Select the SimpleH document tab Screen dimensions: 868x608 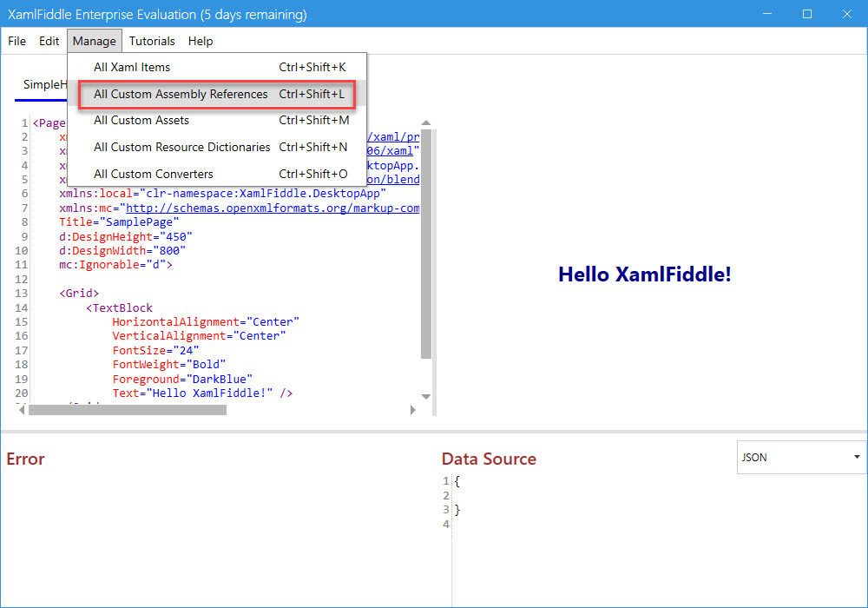(44, 85)
